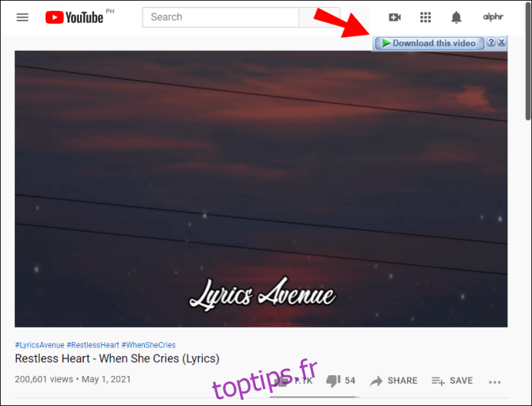Close the Download this video bar
The height and width of the screenshot is (406, 532).
click(502, 42)
